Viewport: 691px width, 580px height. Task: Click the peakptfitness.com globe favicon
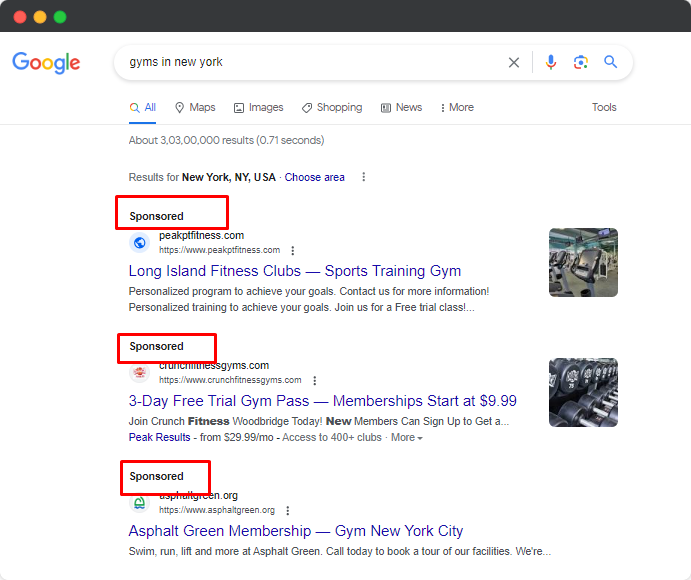(x=140, y=243)
